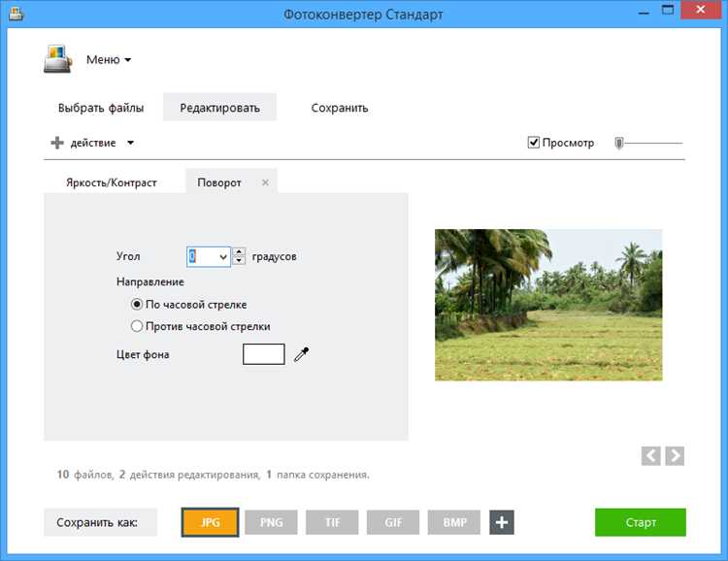Close the Поворот action tab

265,182
